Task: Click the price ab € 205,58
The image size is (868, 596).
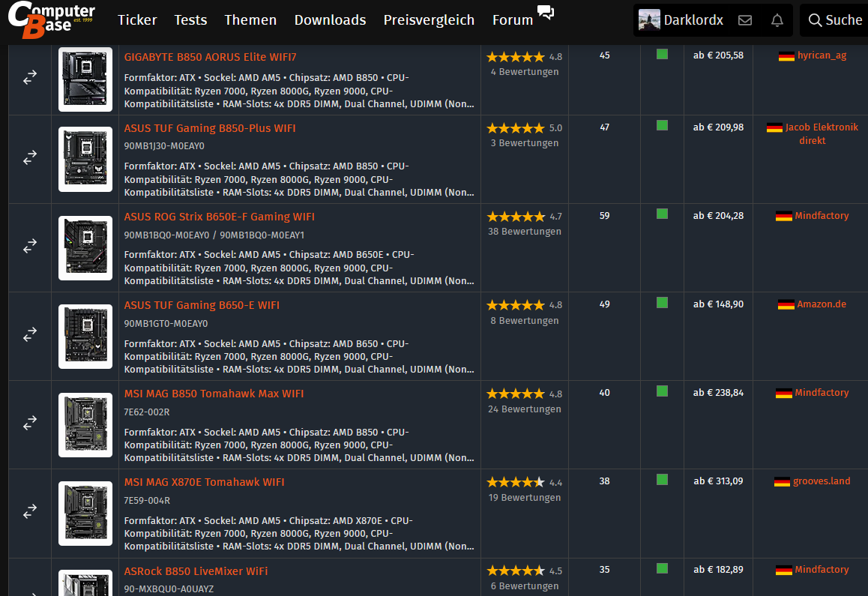Action: tap(718, 55)
